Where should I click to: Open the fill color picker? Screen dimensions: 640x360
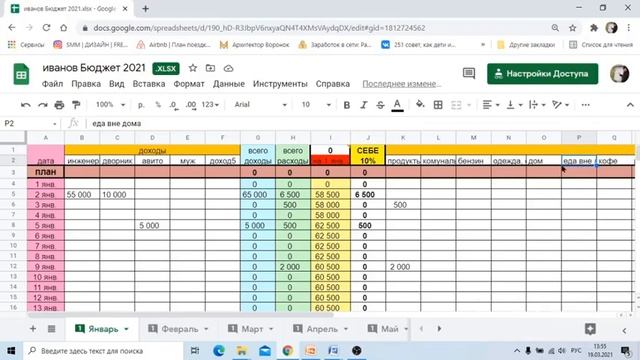click(x=420, y=105)
